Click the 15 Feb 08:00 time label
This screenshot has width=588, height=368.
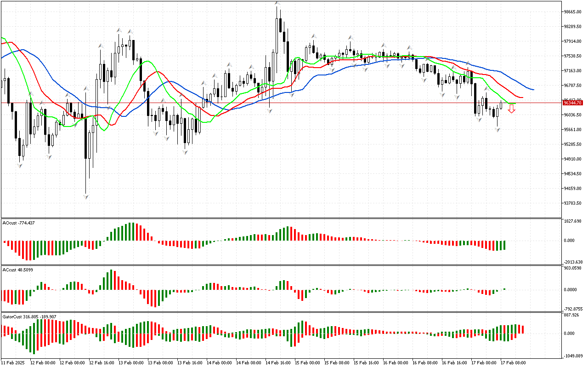pos(337,363)
